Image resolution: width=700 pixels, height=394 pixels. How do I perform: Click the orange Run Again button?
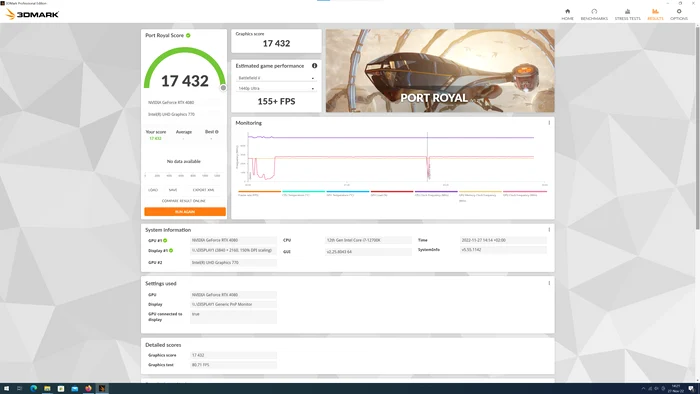pos(185,212)
